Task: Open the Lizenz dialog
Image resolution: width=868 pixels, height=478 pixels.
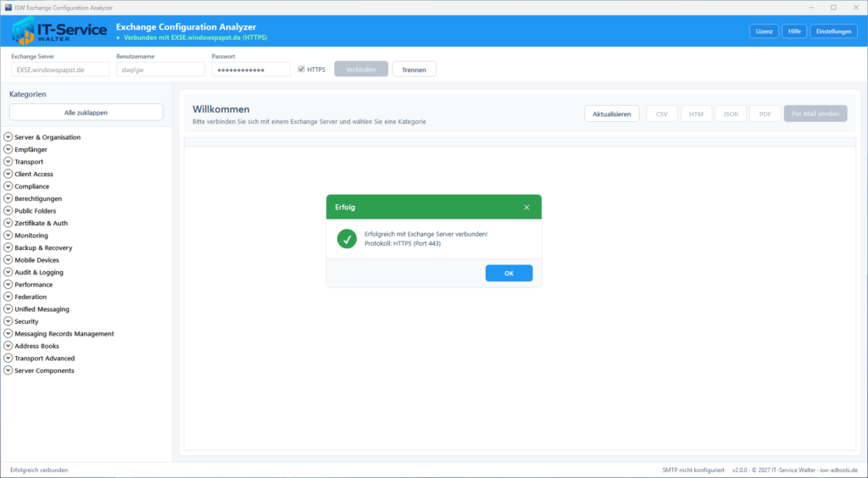Action: tap(764, 31)
